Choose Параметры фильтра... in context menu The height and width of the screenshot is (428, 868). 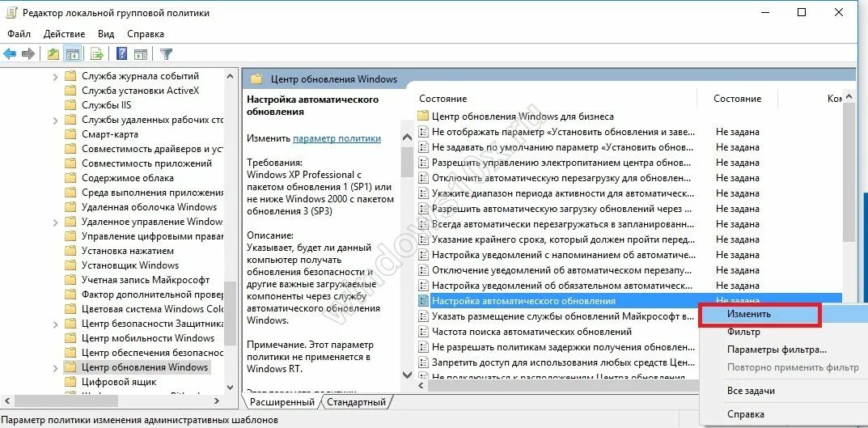coord(777,350)
